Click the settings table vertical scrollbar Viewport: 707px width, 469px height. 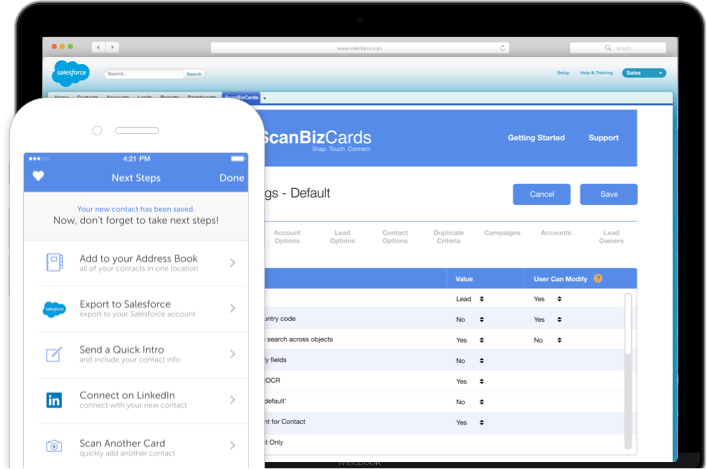(x=628, y=371)
